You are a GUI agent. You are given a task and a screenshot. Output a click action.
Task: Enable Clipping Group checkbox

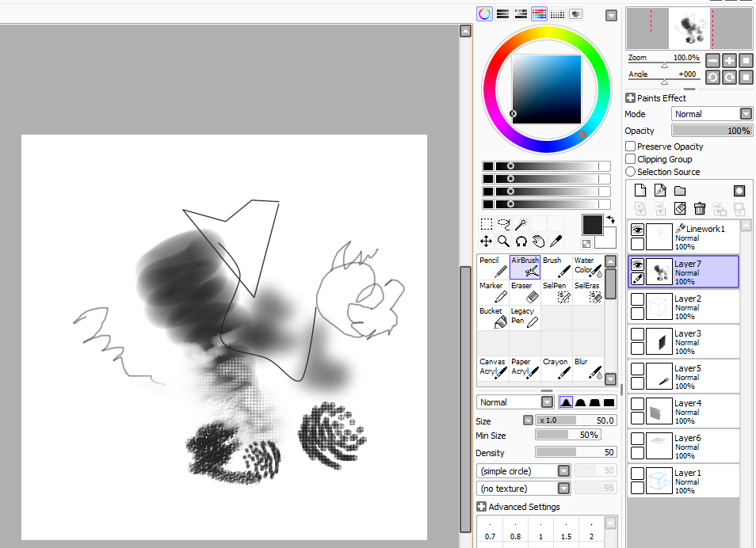pyautogui.click(x=630, y=159)
